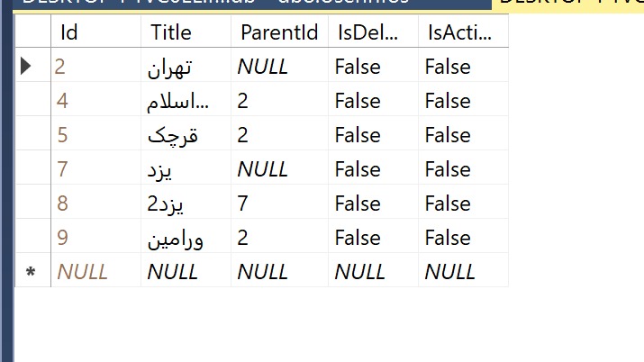
Task: Select the Title column header
Action: point(186,32)
